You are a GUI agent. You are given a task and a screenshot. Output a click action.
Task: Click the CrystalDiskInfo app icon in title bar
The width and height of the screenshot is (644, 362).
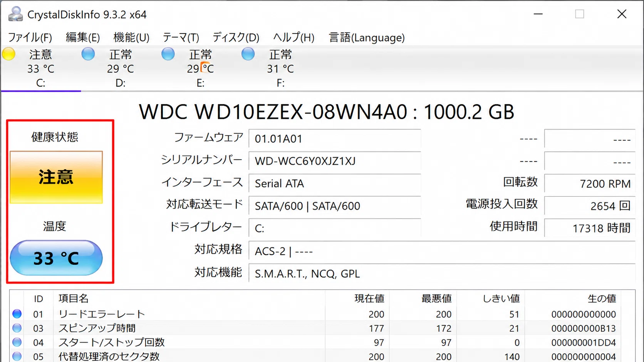tap(15, 14)
